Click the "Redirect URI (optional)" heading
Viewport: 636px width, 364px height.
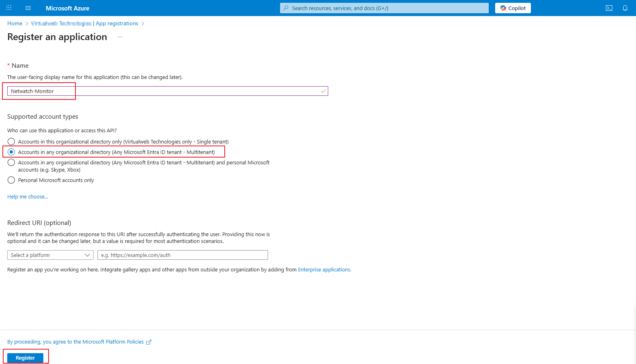39,223
